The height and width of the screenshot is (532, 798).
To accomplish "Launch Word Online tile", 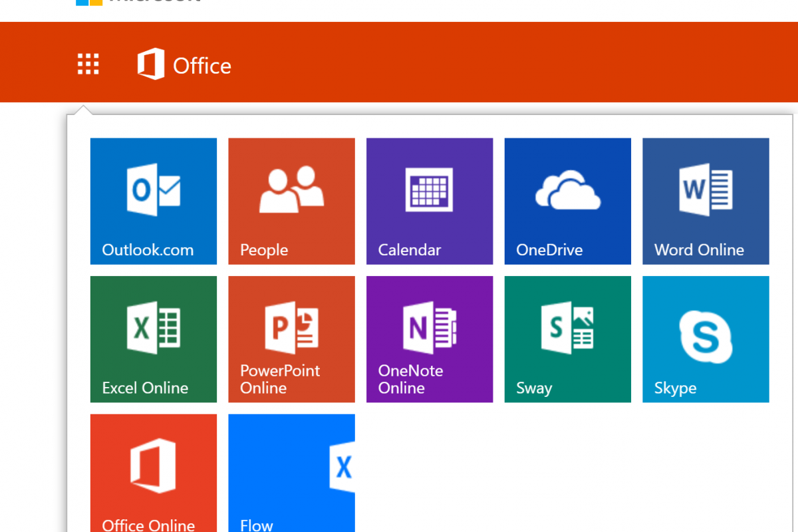I will (x=706, y=201).
